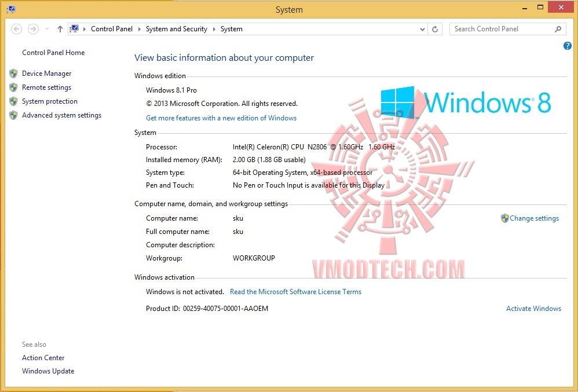Maximize the System window
Image resolution: width=578 pixels, height=392 pixels.
pos(540,8)
